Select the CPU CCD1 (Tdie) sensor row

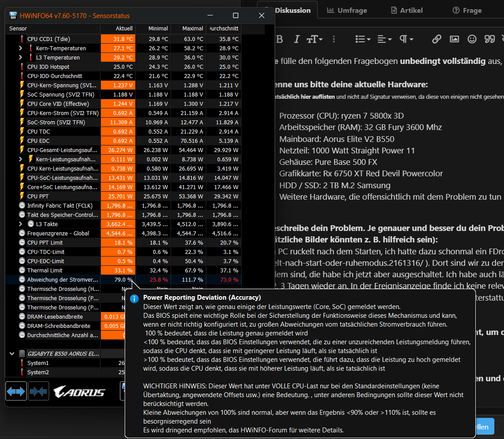coord(124,39)
